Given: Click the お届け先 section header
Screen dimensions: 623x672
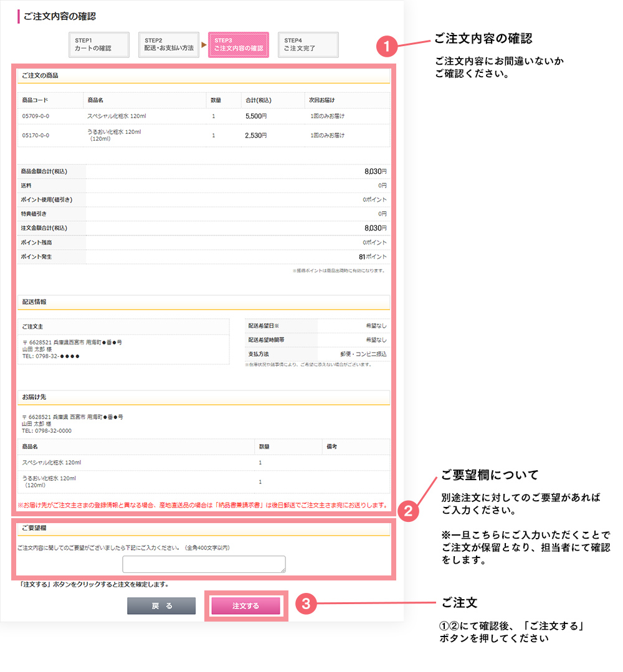Looking at the screenshot, I should [33, 397].
